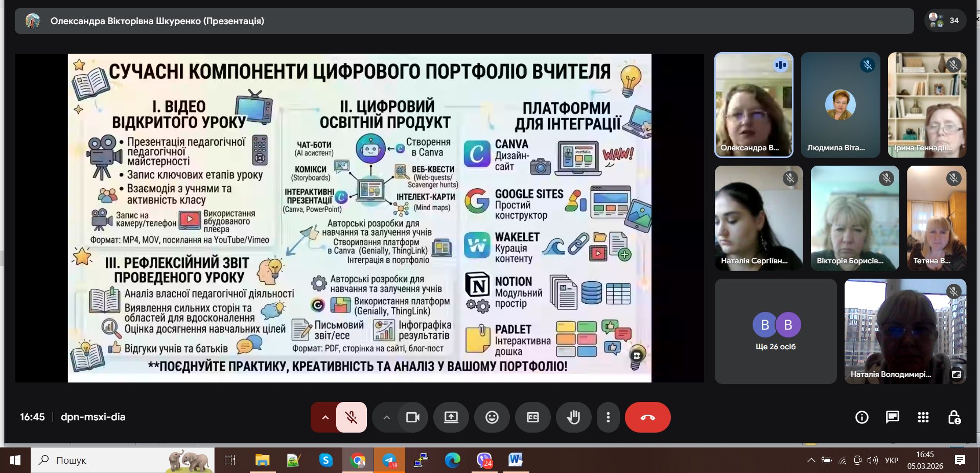View the 34 participants list
This screenshot has width=980, height=473.
point(945,20)
